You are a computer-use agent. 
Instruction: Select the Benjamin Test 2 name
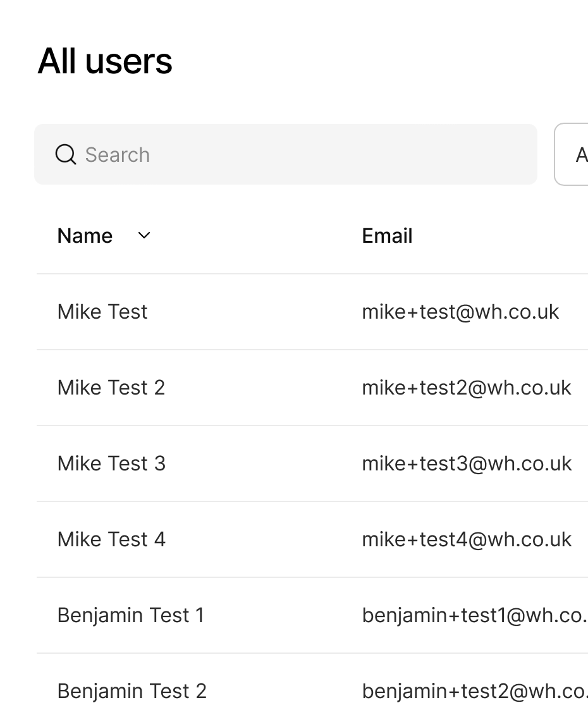[132, 691]
